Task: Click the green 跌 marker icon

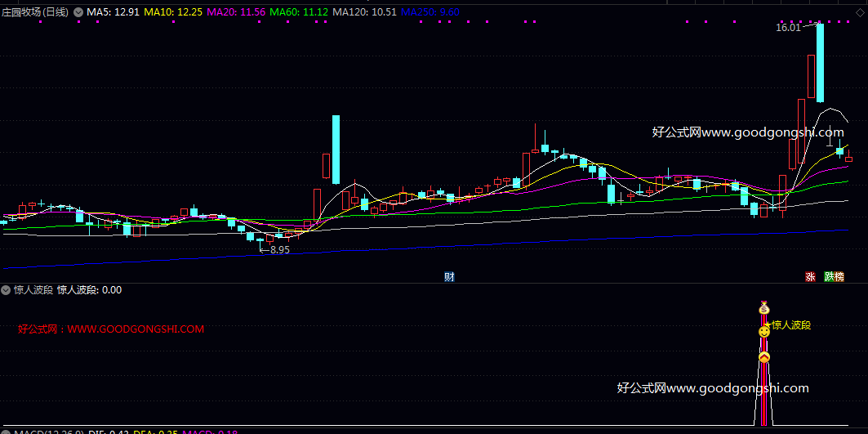Action: 829,277
